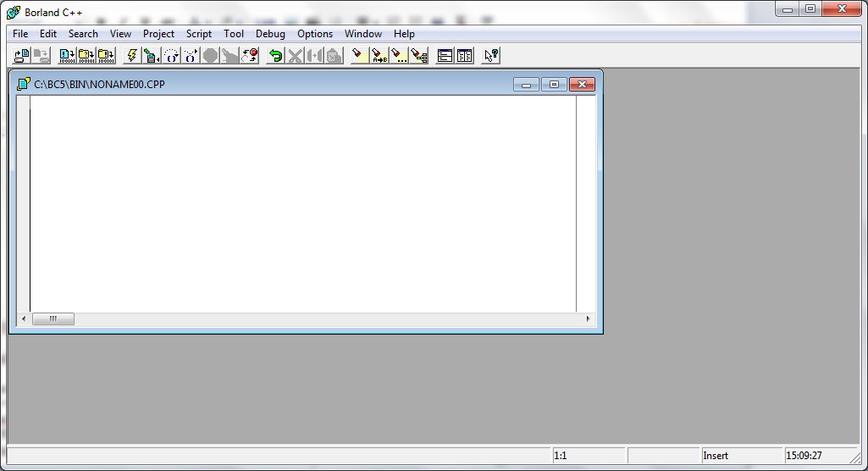The width and height of the screenshot is (868, 471).
Task: Run the program with the lightning bolt icon
Action: [x=132, y=55]
